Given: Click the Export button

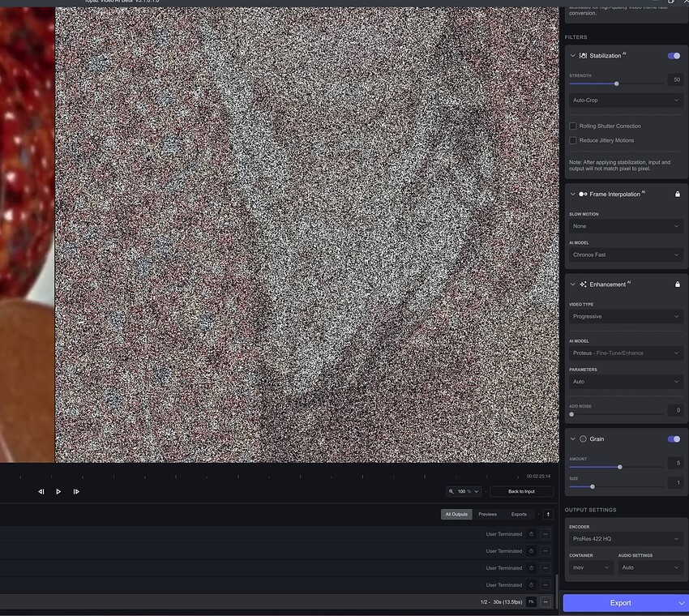Looking at the screenshot, I should [x=620, y=603].
